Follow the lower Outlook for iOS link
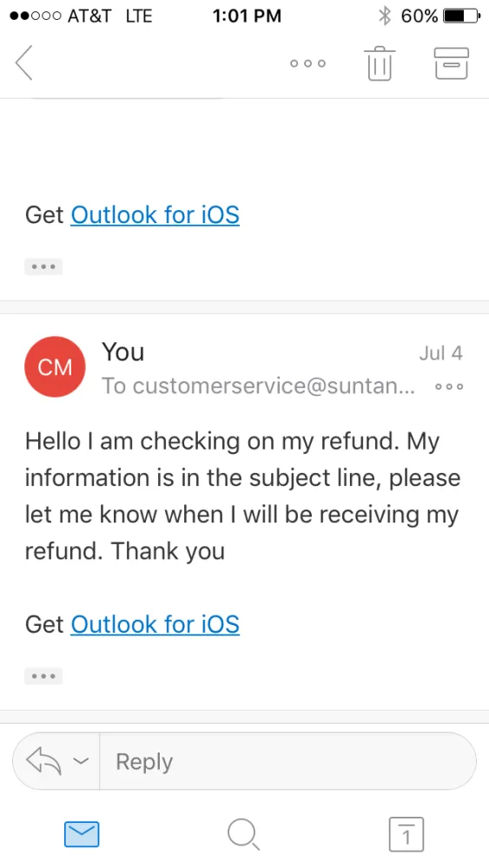489x868 pixels. coord(155,624)
